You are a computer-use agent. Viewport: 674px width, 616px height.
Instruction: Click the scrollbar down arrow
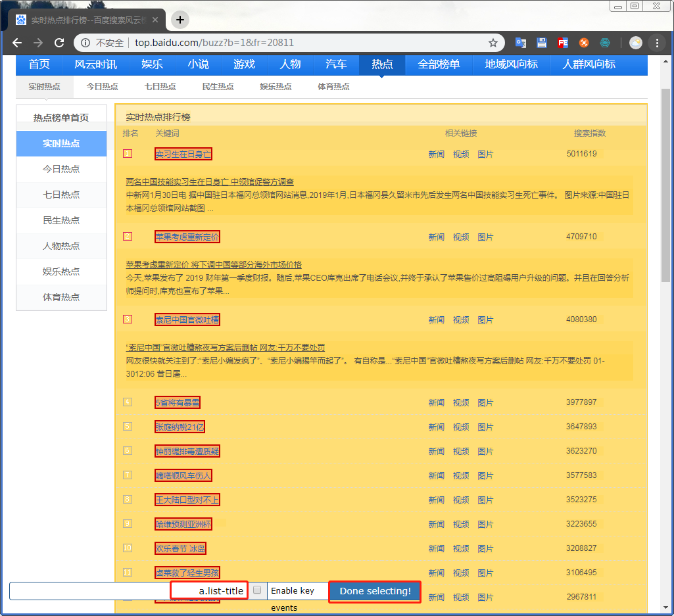point(665,608)
